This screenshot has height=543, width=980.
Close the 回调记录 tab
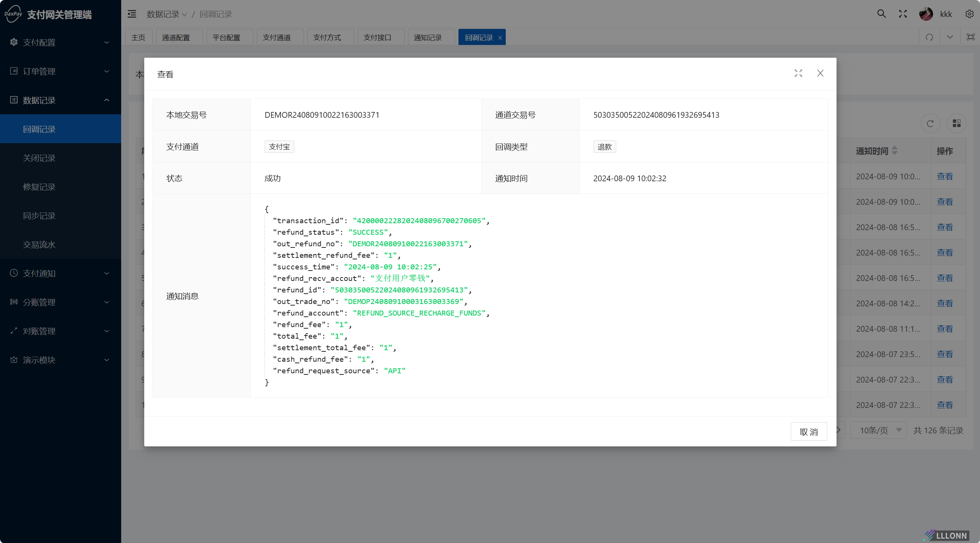point(500,38)
